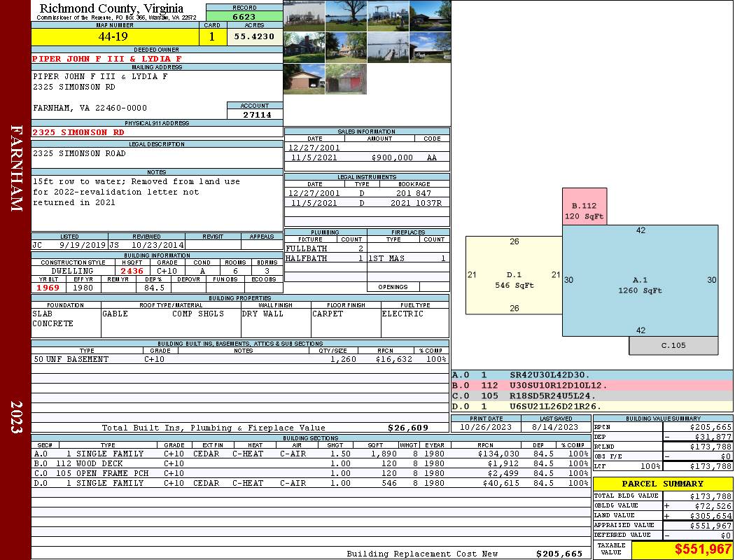Click the pink B.112 sketch section
735x560 pixels.
(584, 206)
